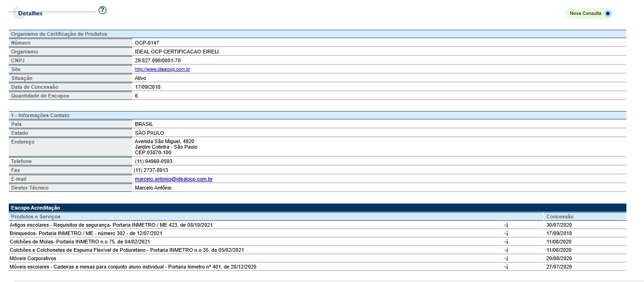Click the Endereço field label
Screen dimensions: 644x282
coord(23,142)
